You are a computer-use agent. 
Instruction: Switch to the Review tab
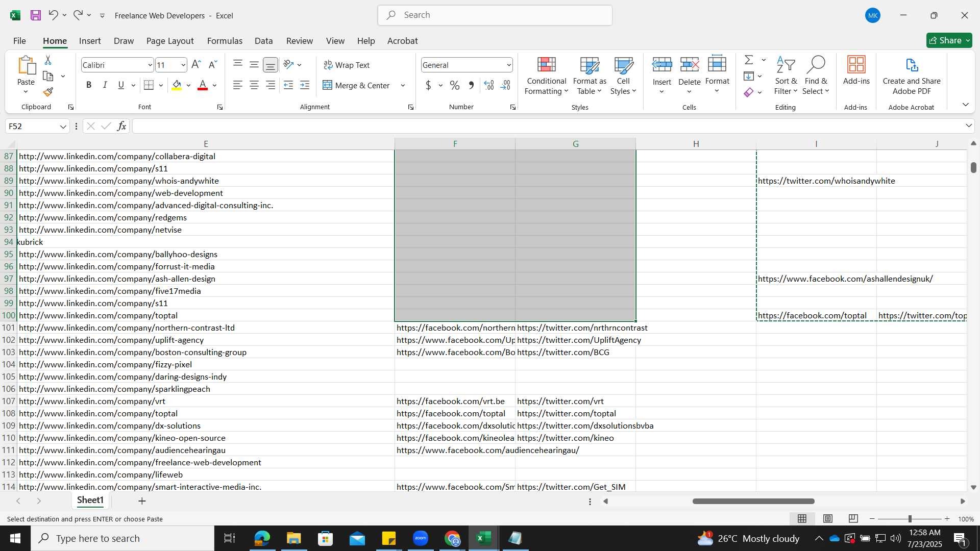pyautogui.click(x=300, y=40)
